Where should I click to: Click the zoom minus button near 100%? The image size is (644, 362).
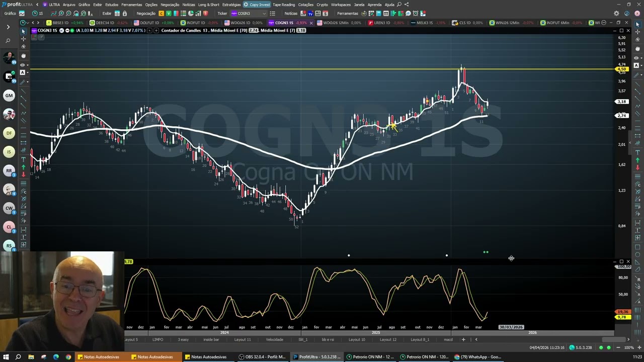coord(618,347)
